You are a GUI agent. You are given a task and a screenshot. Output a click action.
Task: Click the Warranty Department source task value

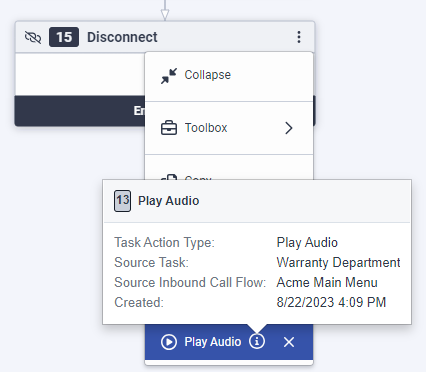(338, 262)
